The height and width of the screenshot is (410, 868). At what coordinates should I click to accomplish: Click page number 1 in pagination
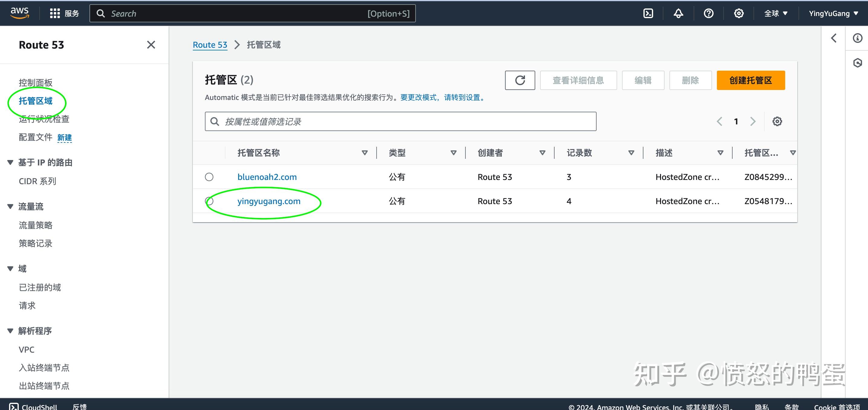(x=736, y=121)
